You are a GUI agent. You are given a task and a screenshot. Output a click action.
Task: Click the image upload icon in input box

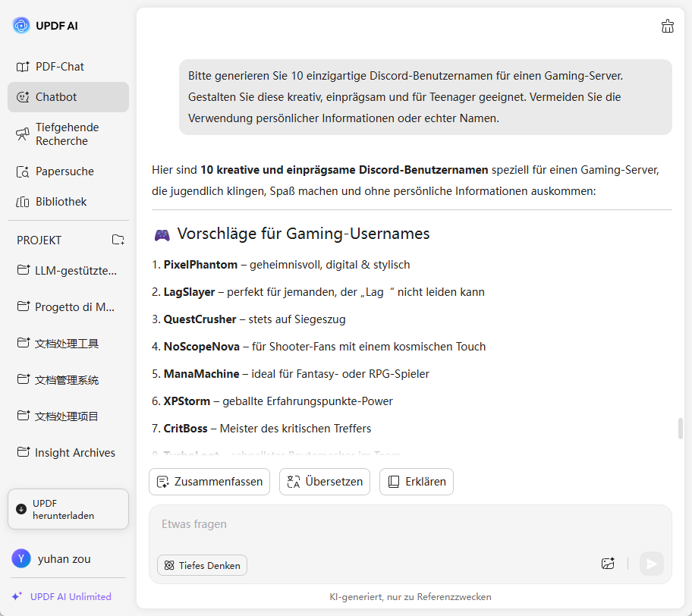(x=608, y=564)
